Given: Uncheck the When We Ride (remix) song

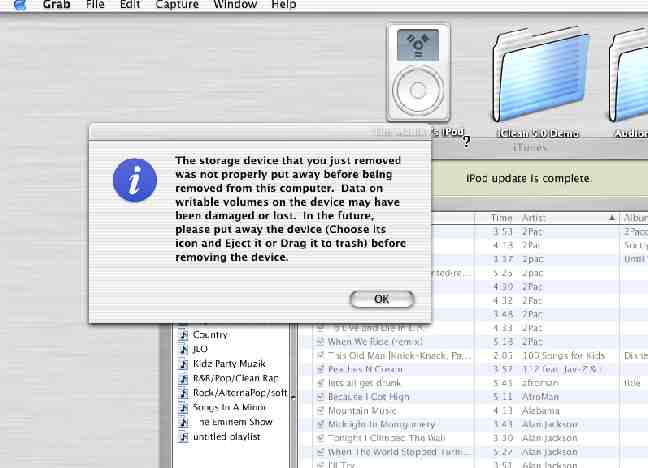Looking at the screenshot, I should point(320,341).
